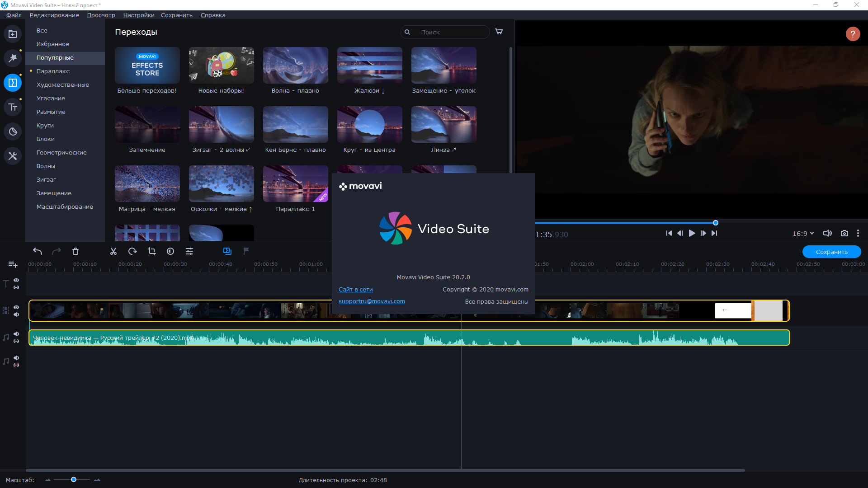
Task: Adjust volume via the player speaker icon
Action: [x=827, y=234]
